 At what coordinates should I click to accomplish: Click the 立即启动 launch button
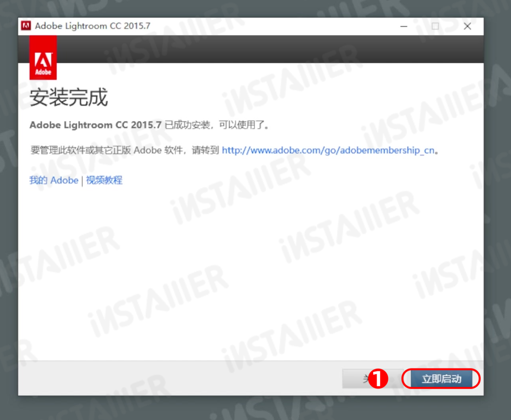coord(441,379)
